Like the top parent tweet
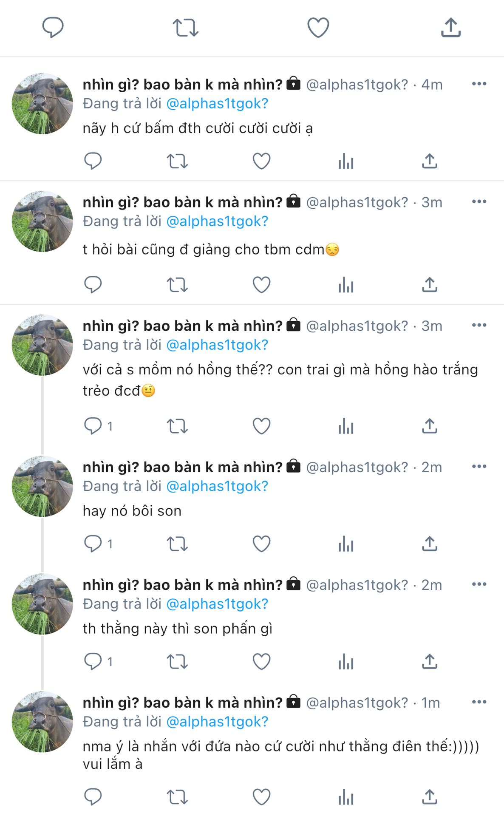The height and width of the screenshot is (816, 504). (x=318, y=28)
